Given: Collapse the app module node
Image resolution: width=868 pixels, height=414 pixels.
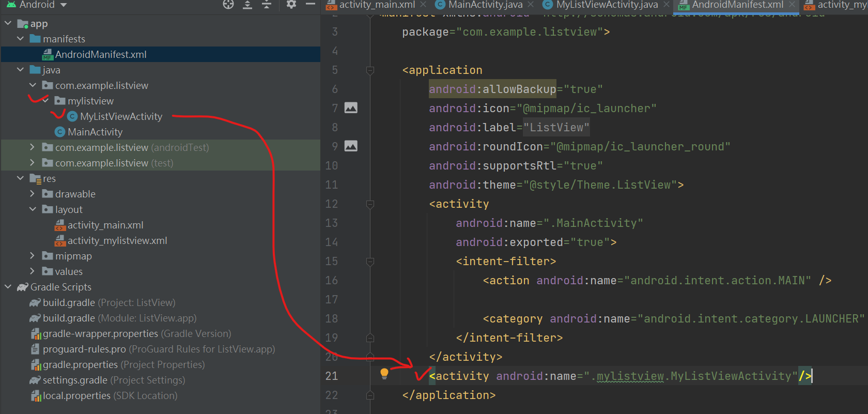Looking at the screenshot, I should [x=8, y=23].
